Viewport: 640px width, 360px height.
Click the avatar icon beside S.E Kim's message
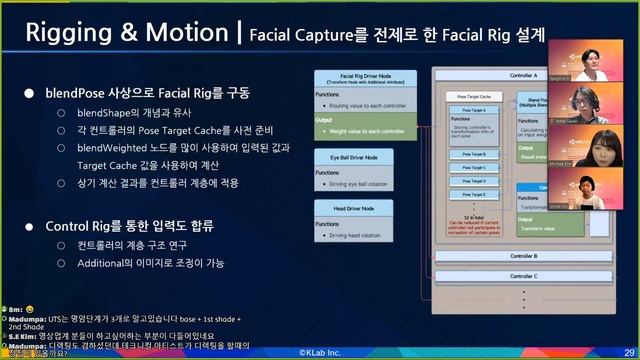[4, 336]
